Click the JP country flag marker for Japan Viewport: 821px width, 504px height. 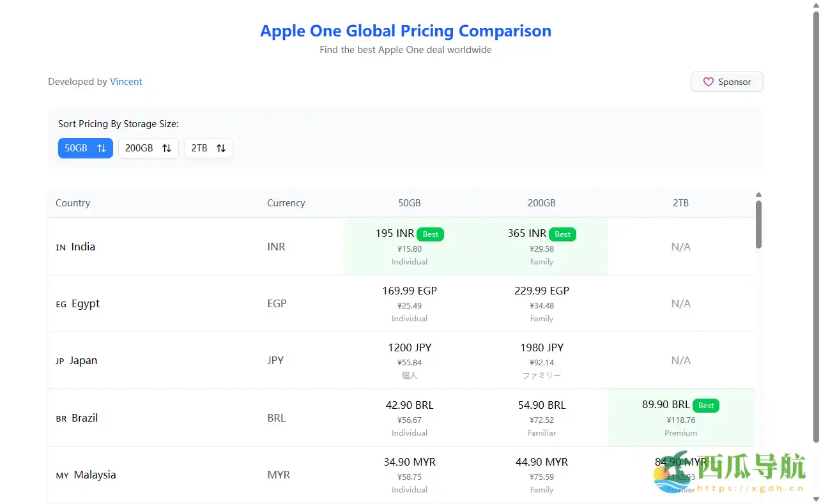coord(61,361)
